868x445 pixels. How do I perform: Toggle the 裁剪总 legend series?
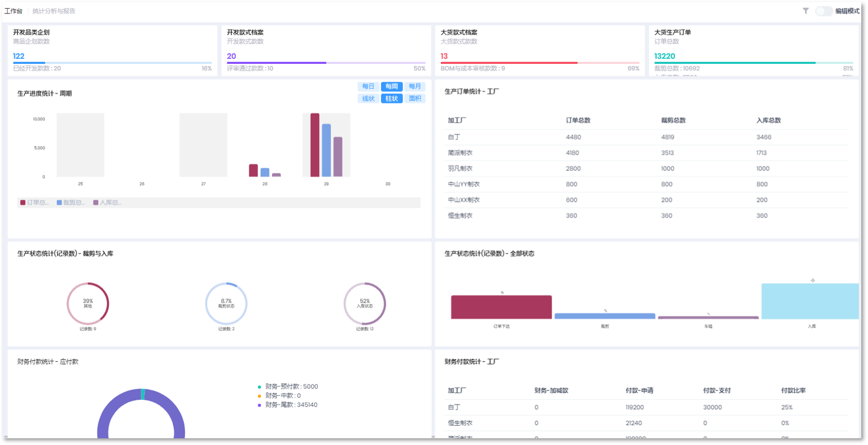[71, 203]
